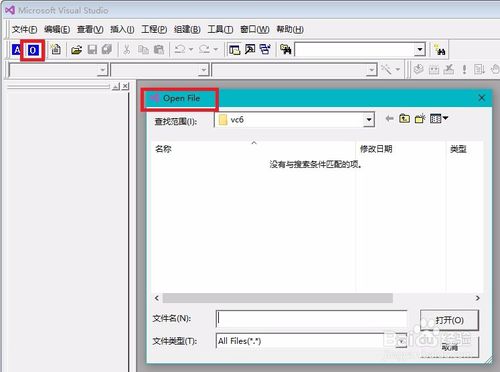
Task: Click the Save floppy disk icon
Action: coord(92,50)
